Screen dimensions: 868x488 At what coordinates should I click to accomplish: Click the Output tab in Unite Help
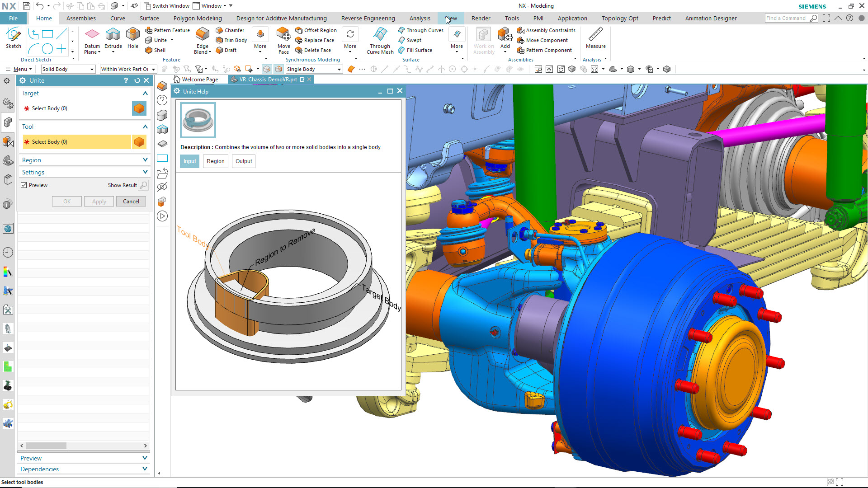coord(243,161)
